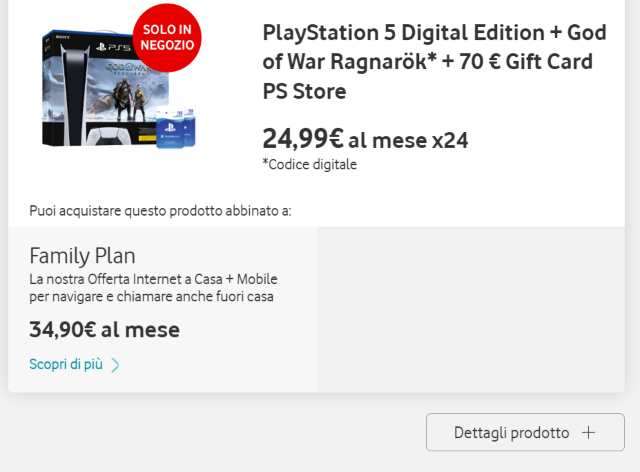Open the Scopri di più link
The width and height of the screenshot is (640, 472).
(66, 365)
